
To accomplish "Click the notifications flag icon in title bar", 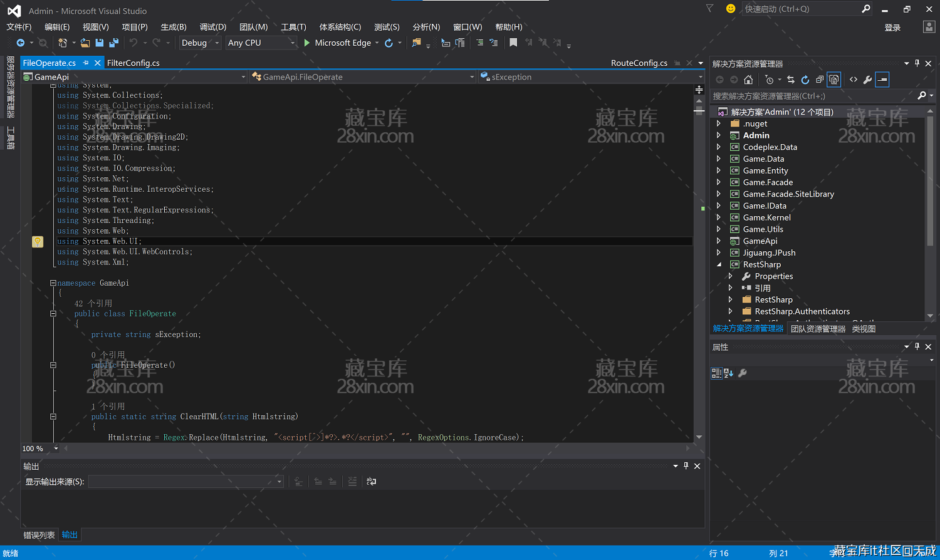I will pyautogui.click(x=709, y=9).
